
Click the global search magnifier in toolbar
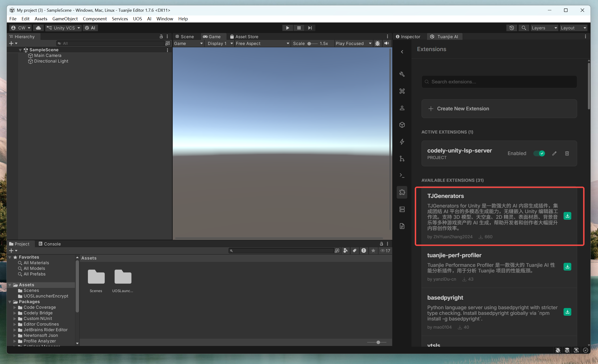tap(524, 28)
